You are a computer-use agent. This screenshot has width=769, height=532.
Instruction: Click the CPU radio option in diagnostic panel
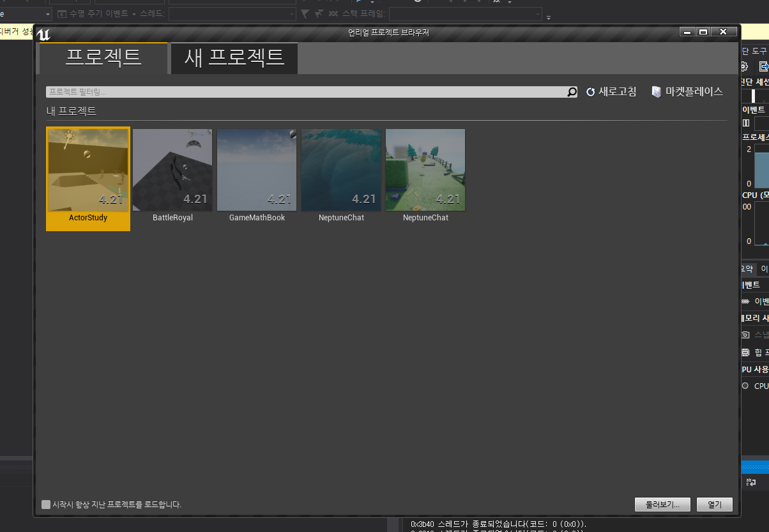(x=745, y=386)
